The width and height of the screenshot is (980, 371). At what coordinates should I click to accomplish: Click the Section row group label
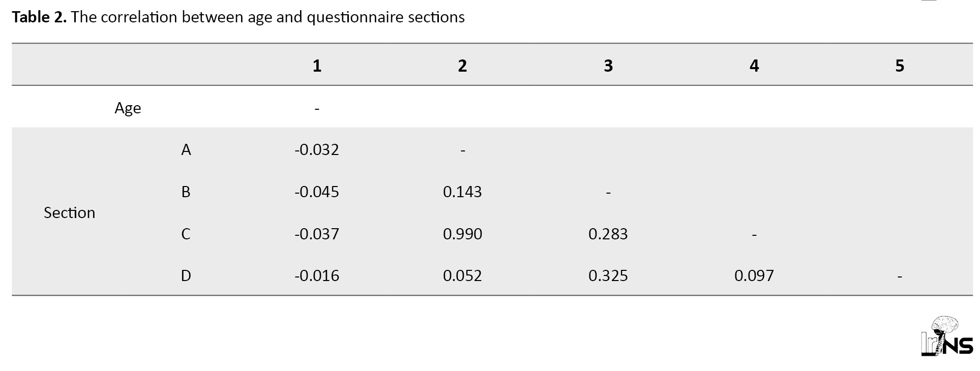(69, 212)
